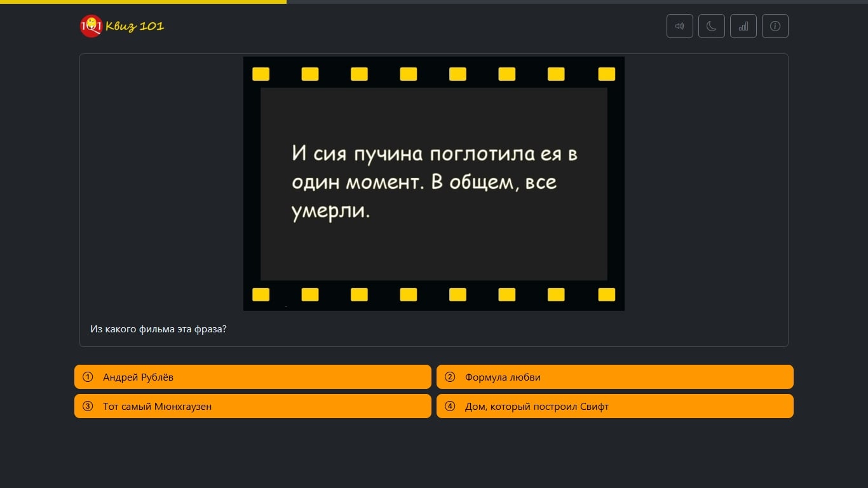Click the ③ circle on Тот самый Мюнхгаузен

(88, 406)
